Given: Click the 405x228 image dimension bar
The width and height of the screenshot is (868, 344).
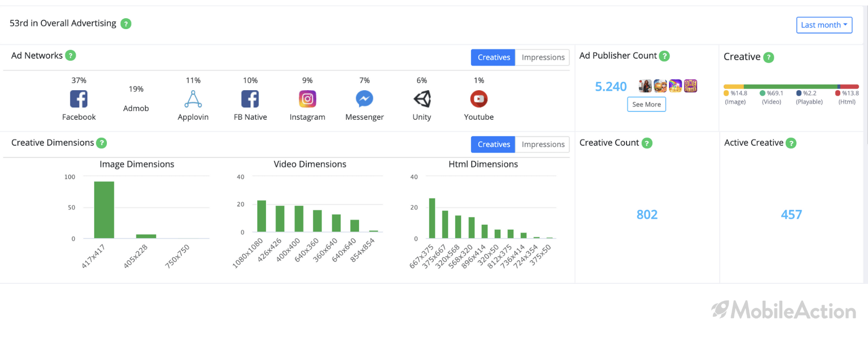Looking at the screenshot, I should coord(146,237).
